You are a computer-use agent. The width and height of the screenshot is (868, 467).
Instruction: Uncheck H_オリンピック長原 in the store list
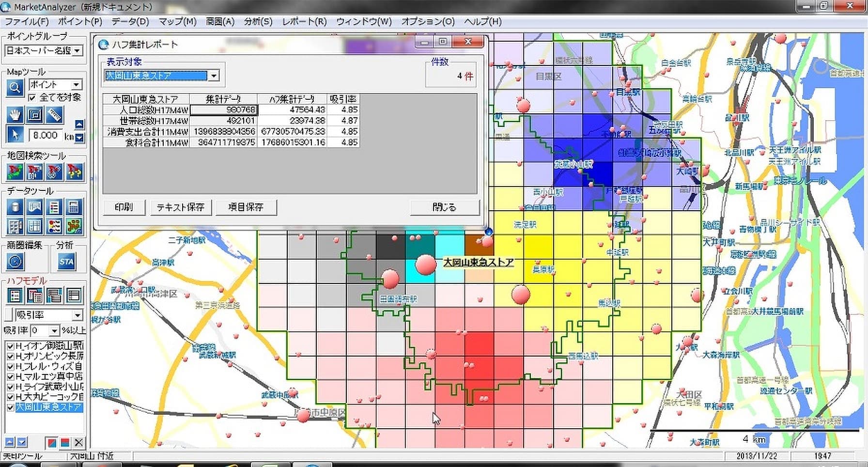pos(10,356)
